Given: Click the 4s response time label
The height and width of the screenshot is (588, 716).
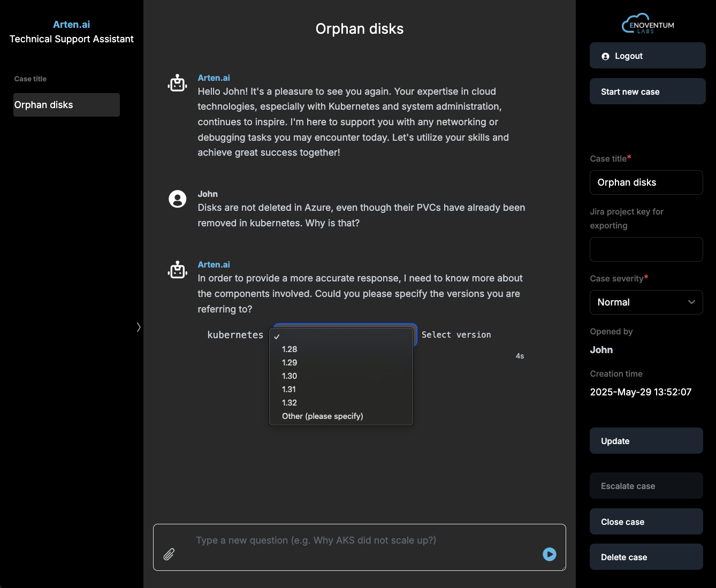Looking at the screenshot, I should click(520, 356).
